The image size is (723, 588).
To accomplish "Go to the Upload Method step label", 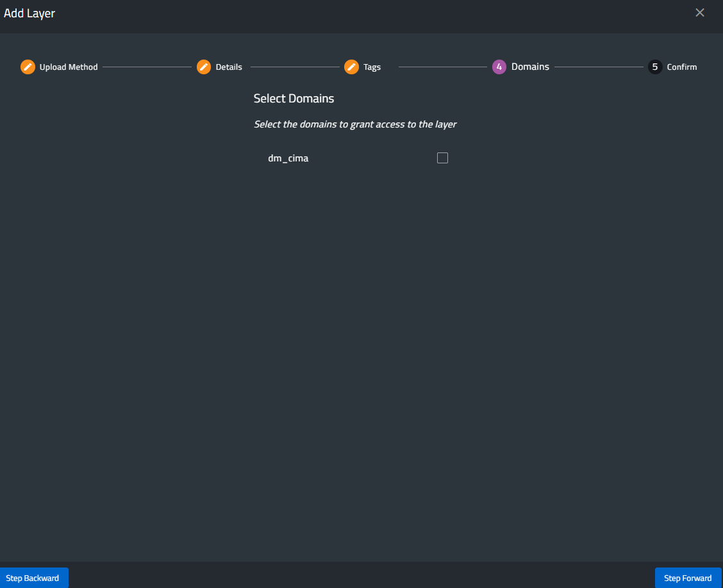I will click(x=69, y=67).
